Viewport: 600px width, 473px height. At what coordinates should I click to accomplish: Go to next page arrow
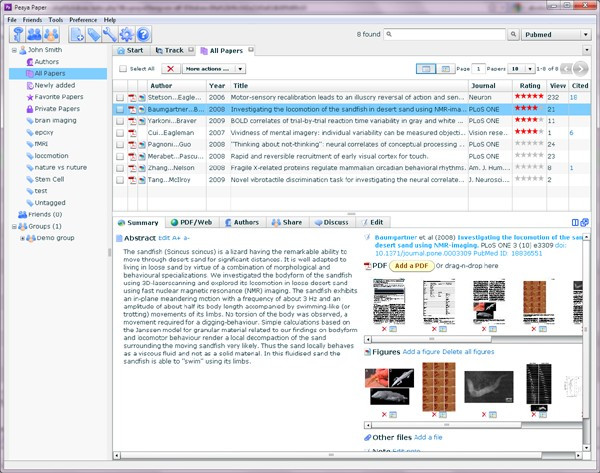580,69
